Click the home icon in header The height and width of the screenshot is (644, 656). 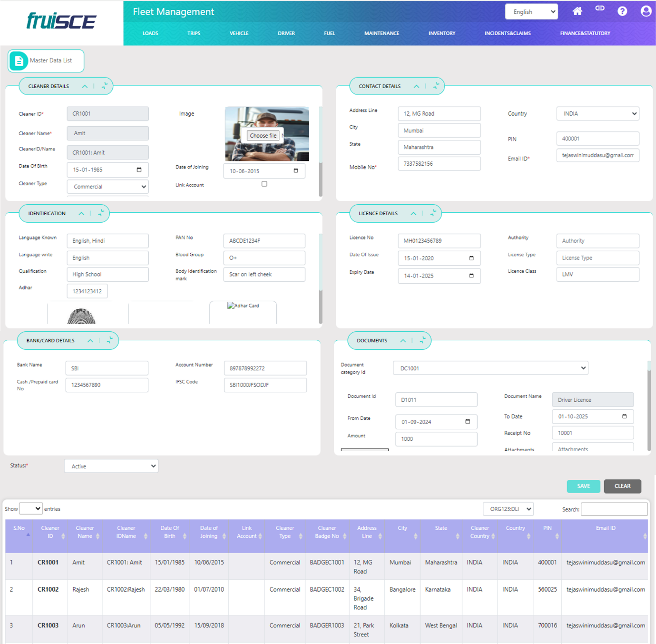[x=577, y=11]
